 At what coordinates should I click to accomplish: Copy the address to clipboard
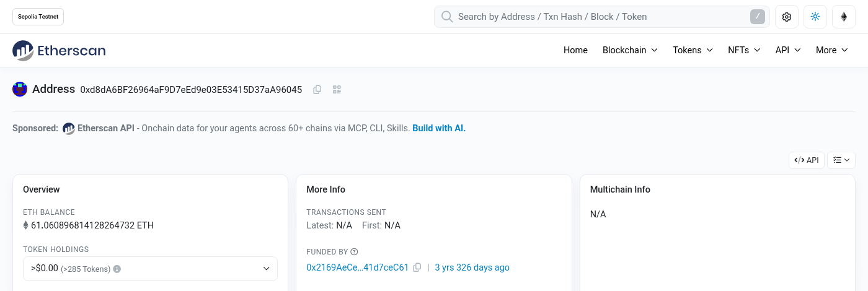[317, 90]
